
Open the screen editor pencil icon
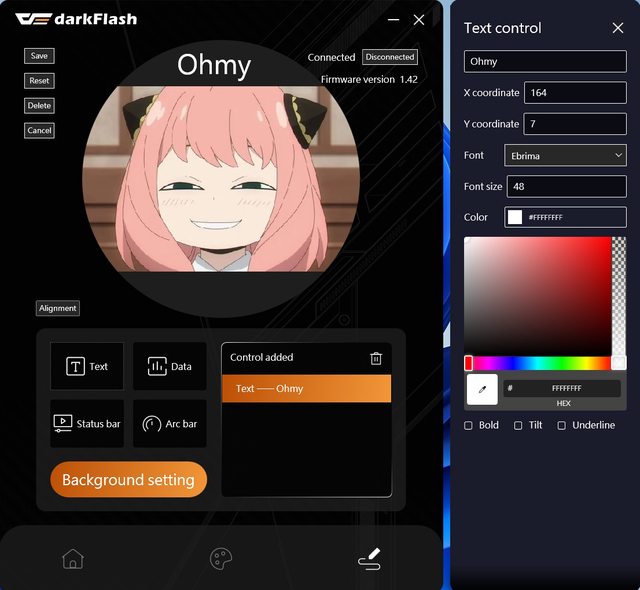pyautogui.click(x=369, y=559)
